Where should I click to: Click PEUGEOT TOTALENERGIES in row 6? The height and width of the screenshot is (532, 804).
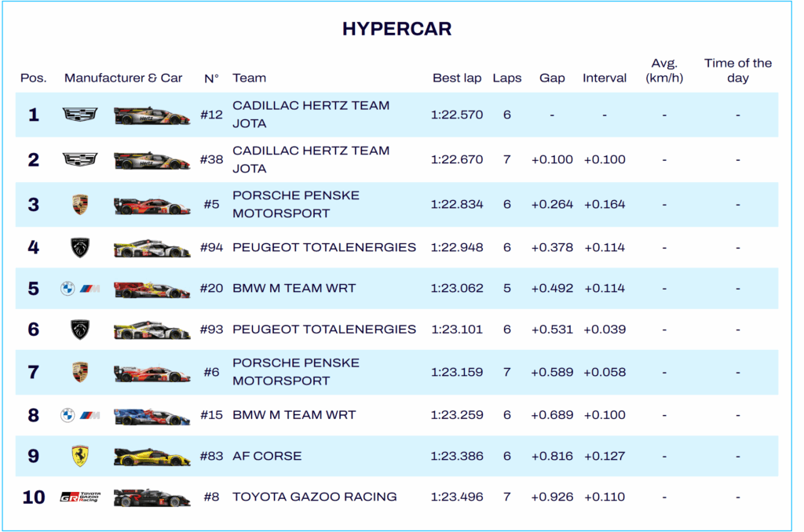[x=324, y=330]
